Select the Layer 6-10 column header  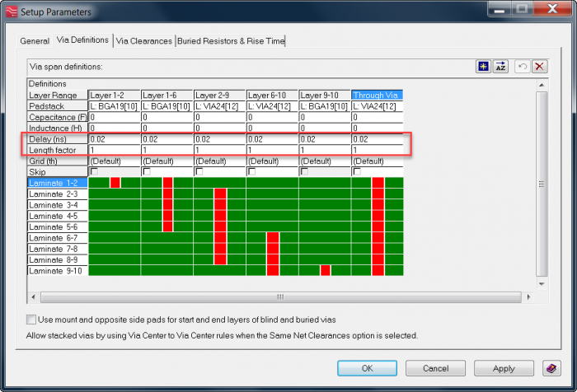(272, 96)
